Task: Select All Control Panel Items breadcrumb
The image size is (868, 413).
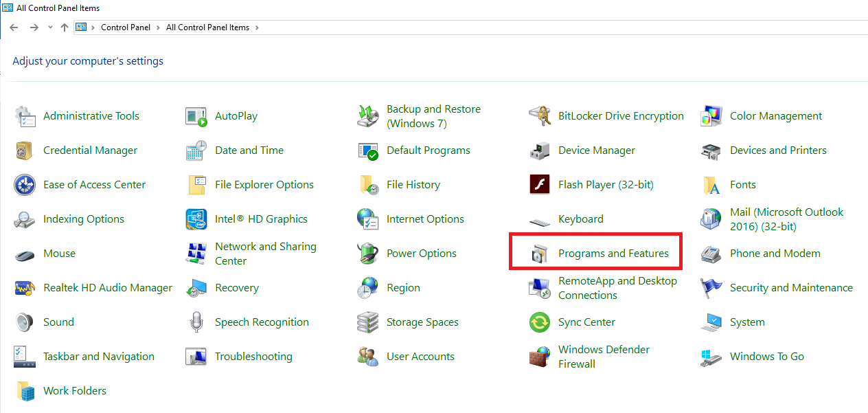Action: (x=207, y=27)
